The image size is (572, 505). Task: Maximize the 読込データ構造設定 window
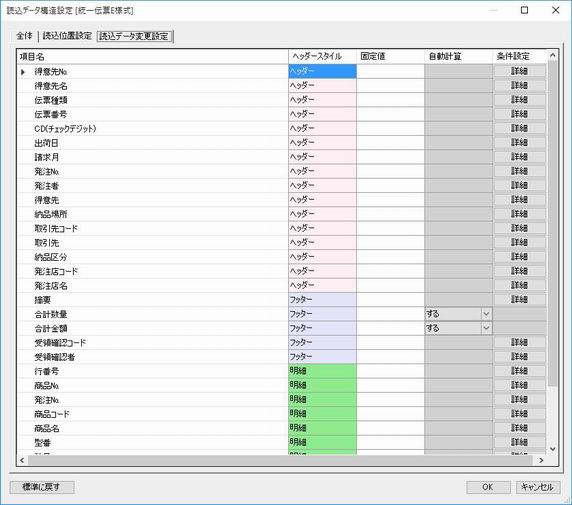(x=524, y=10)
